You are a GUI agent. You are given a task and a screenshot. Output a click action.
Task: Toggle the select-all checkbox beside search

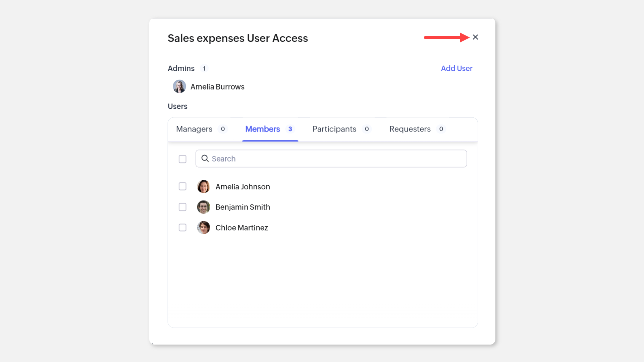pyautogui.click(x=182, y=159)
